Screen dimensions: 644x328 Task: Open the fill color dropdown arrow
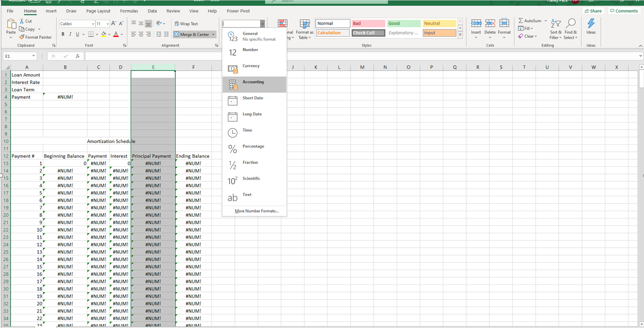109,35
